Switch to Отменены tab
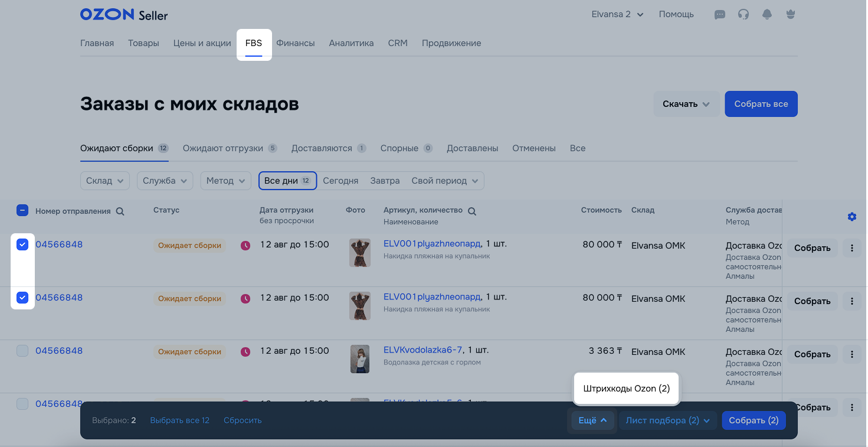 (x=534, y=148)
